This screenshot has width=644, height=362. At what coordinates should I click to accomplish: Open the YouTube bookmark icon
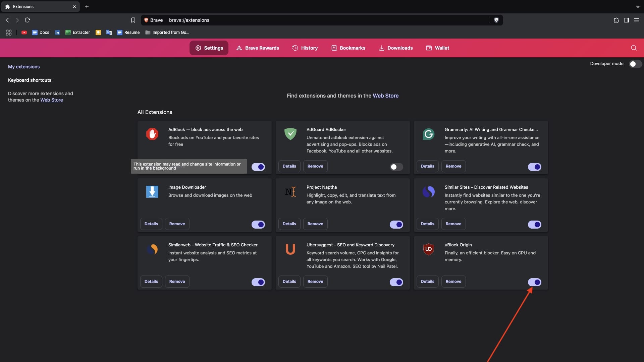click(x=24, y=32)
